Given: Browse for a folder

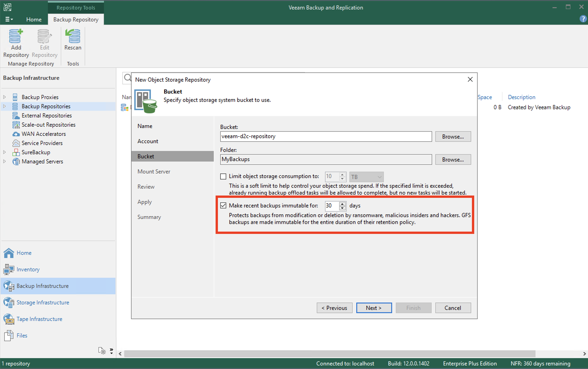Looking at the screenshot, I should click(453, 160).
